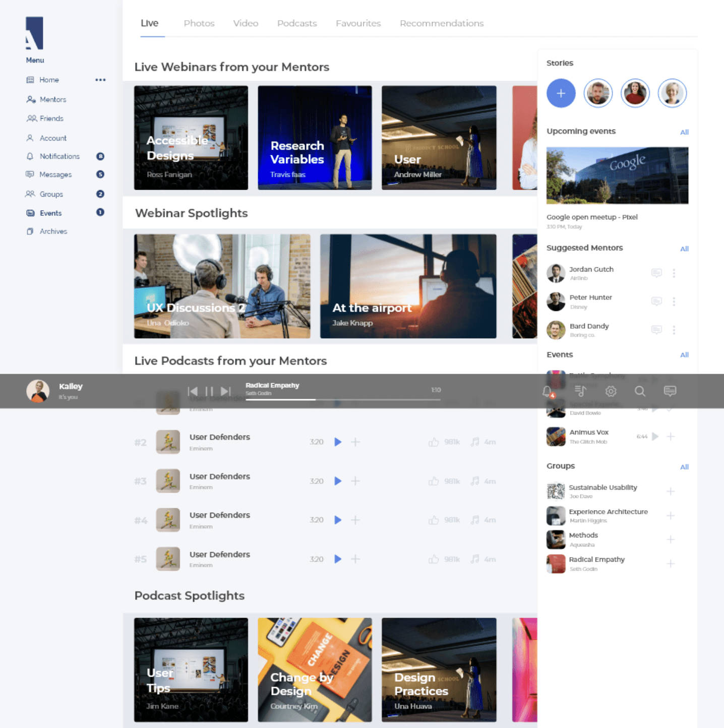Skip to previous track in player bar
This screenshot has height=728, width=724.
tap(192, 391)
